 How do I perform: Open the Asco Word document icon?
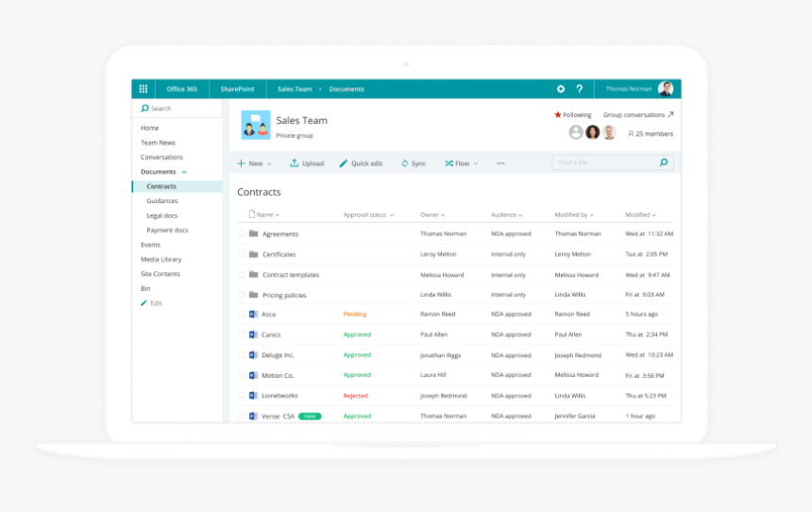click(x=253, y=315)
